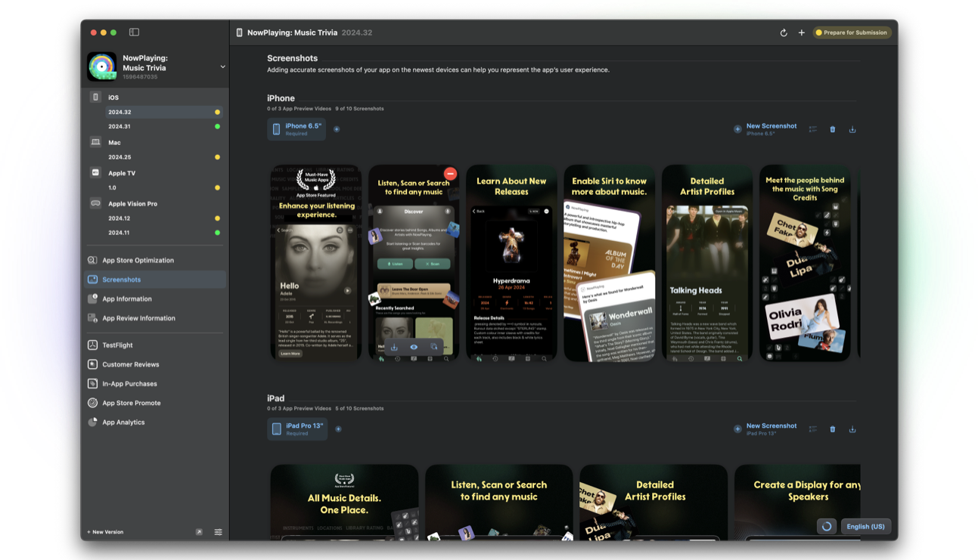Click the external link arrow icon in sidebar footer
This screenshot has width=978, height=560.
point(199,532)
